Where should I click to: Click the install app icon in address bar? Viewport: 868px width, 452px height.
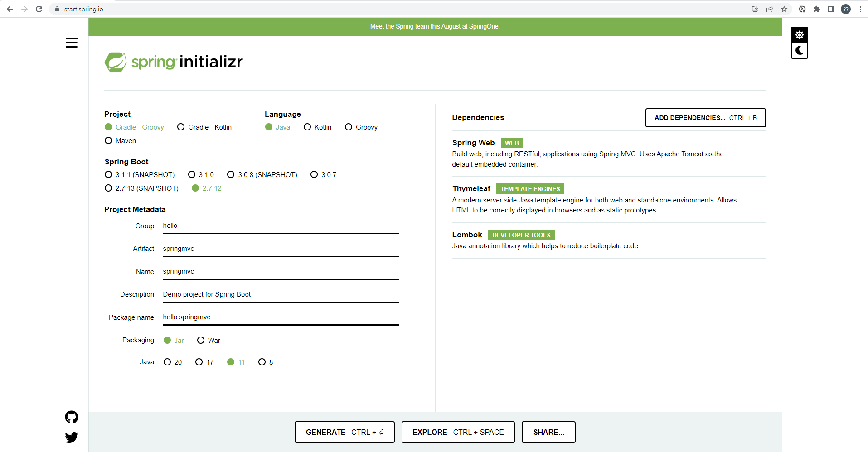(x=755, y=9)
